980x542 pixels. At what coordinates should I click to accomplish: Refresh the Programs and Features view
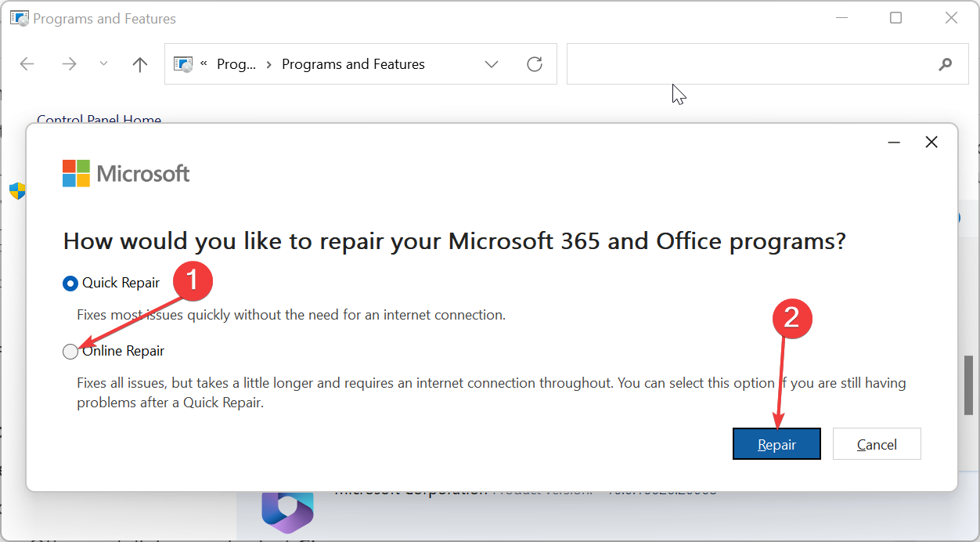click(x=535, y=64)
